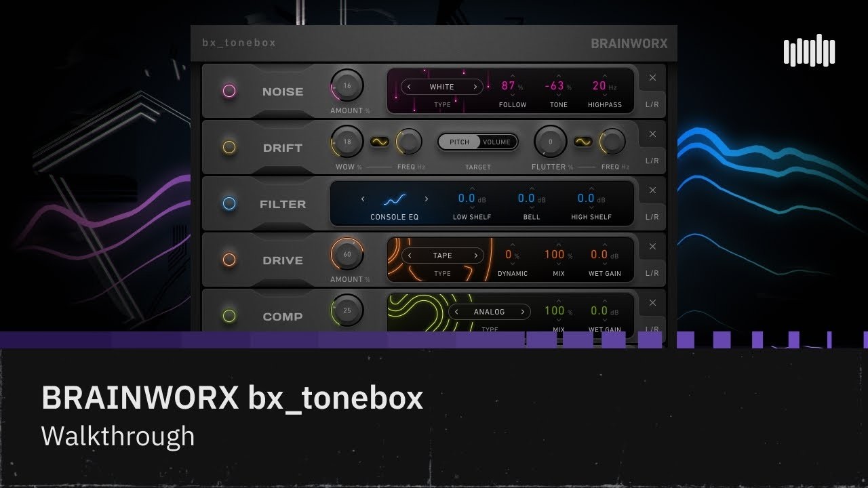
Task: Click the bx_tonebox plugin title
Action: 239,43
